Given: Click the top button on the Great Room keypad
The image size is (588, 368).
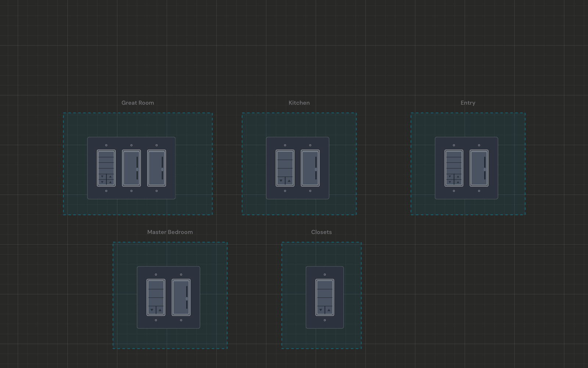Looking at the screenshot, I should (106, 154).
